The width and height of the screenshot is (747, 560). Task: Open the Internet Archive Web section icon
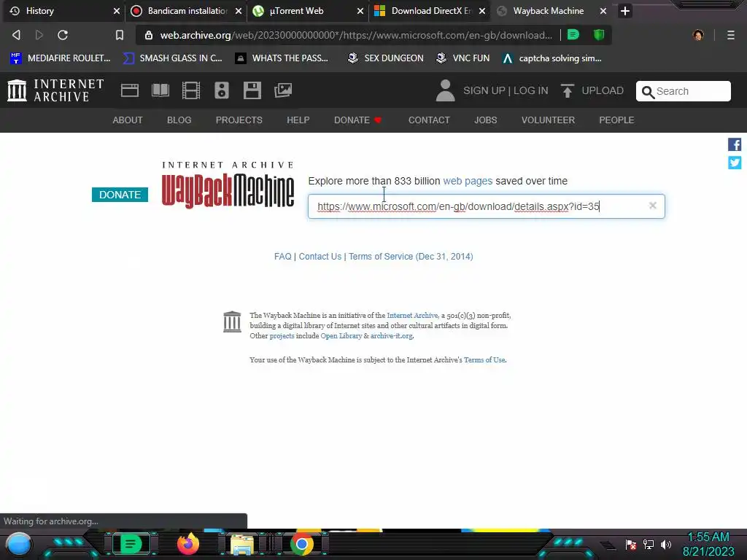130,90
